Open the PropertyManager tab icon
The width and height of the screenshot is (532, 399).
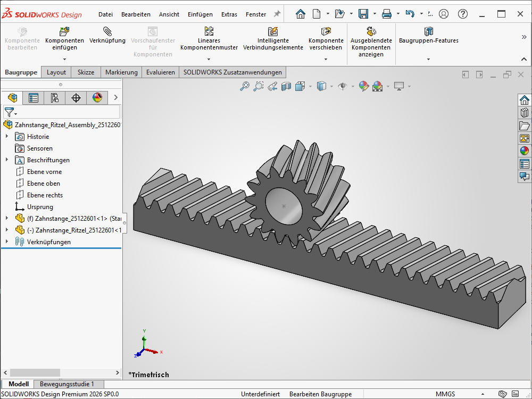34,98
